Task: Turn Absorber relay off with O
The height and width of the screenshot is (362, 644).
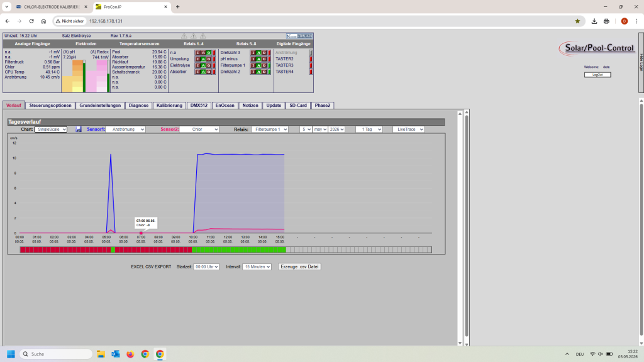Action: [209, 72]
